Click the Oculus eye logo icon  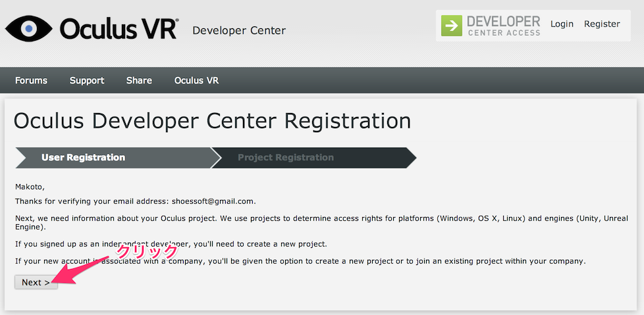pyautogui.click(x=29, y=28)
